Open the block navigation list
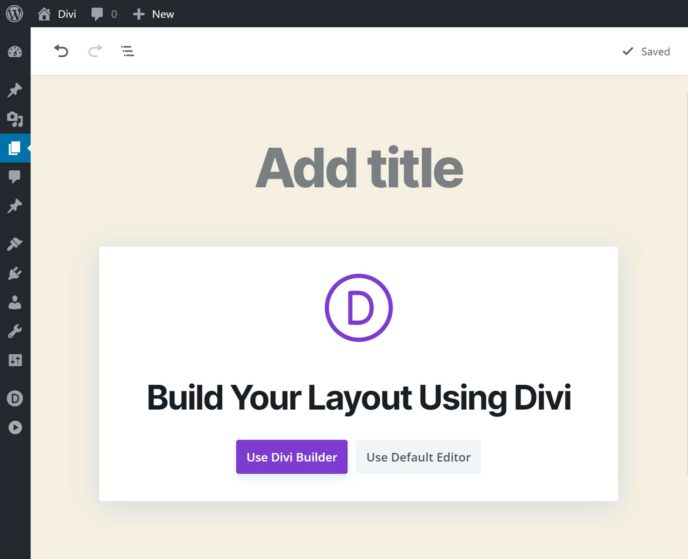This screenshot has width=688, height=559. point(127,51)
